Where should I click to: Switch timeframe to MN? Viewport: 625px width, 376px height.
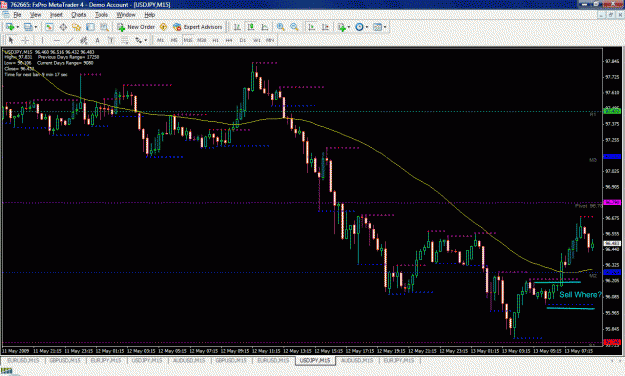pyautogui.click(x=270, y=40)
